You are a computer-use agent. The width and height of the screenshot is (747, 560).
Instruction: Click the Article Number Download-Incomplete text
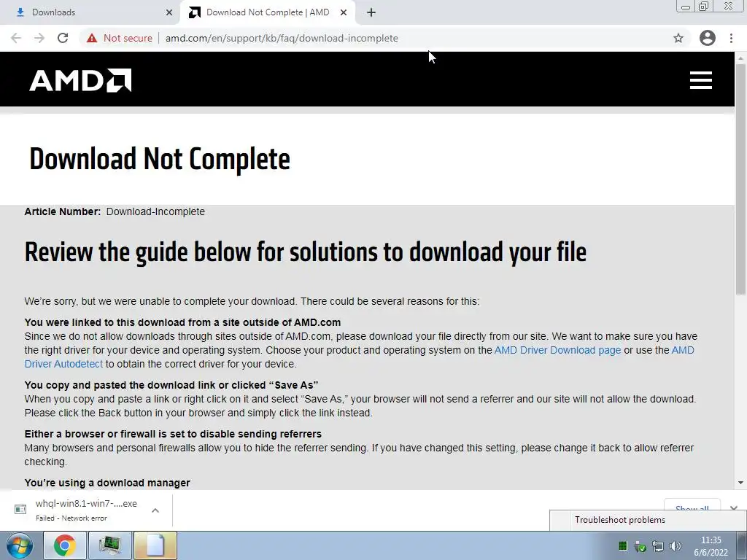click(x=115, y=211)
